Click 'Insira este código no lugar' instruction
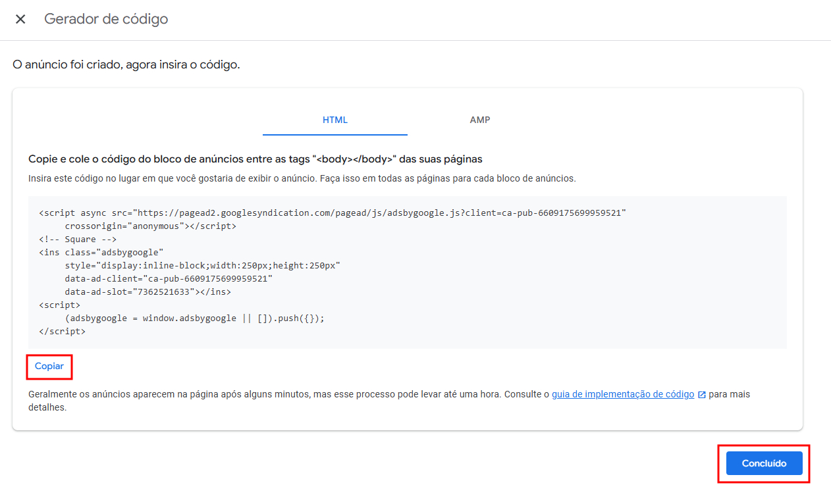This screenshot has height=504, width=831. click(x=302, y=178)
